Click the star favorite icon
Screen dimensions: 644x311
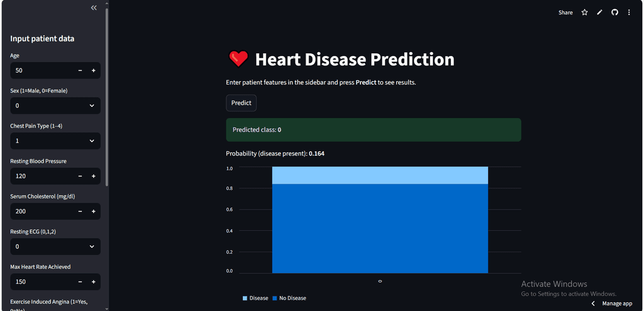point(584,12)
